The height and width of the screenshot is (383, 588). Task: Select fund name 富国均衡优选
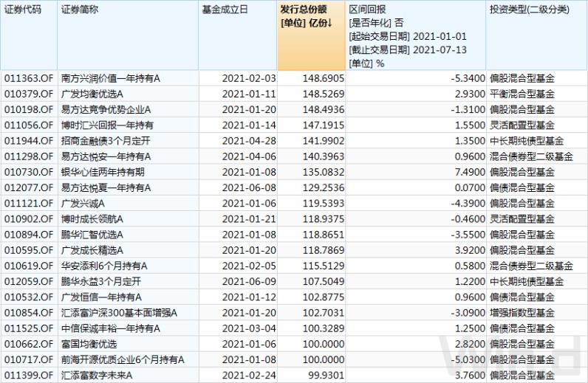[89, 344]
